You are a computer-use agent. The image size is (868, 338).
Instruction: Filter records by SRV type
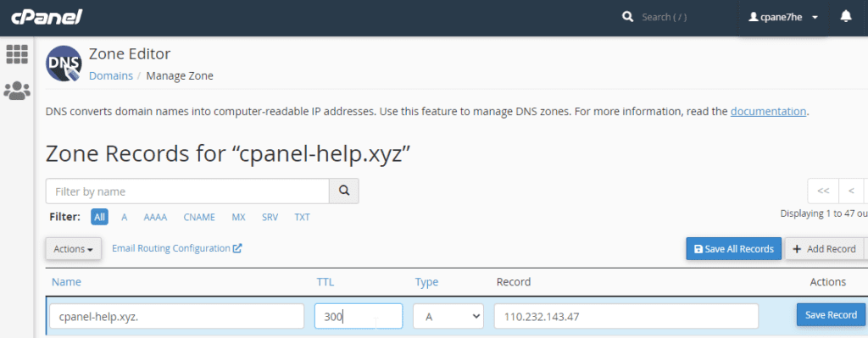tap(270, 217)
